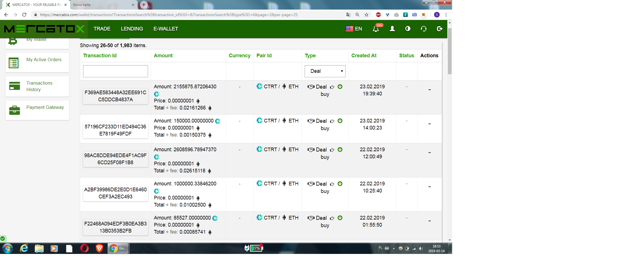
Task: Open Transactions History
Action: tap(37, 86)
